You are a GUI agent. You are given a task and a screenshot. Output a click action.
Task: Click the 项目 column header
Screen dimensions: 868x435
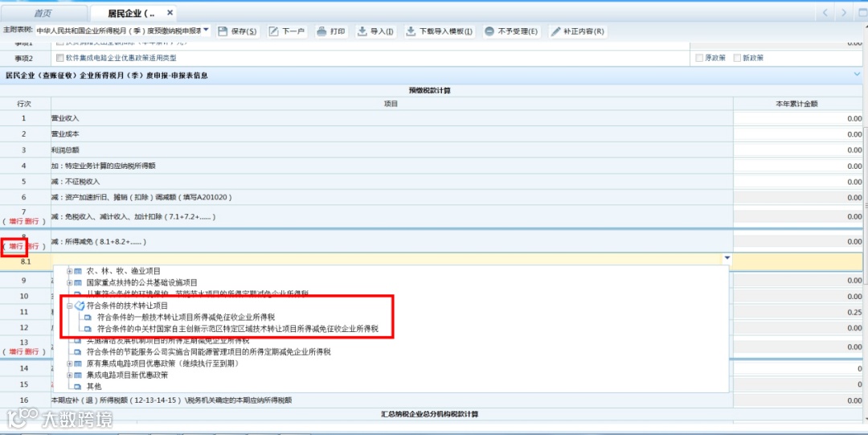[x=391, y=103]
